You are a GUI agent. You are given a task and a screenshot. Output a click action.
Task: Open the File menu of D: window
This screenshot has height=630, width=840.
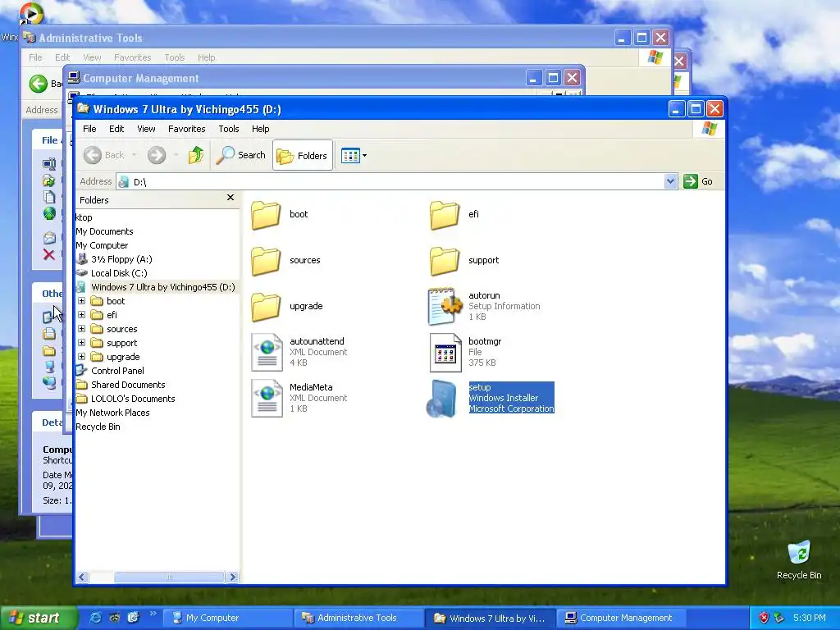(89, 129)
